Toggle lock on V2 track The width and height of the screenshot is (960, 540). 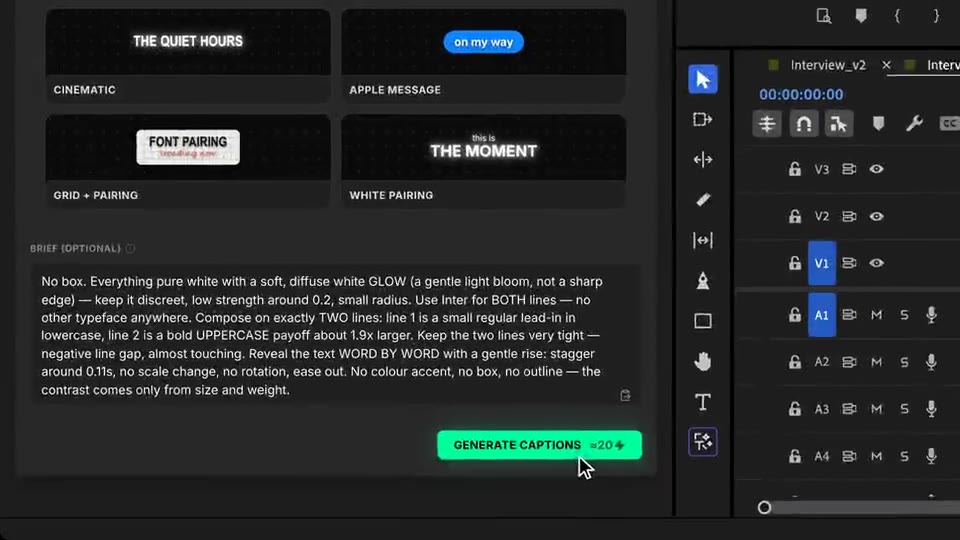coord(794,216)
